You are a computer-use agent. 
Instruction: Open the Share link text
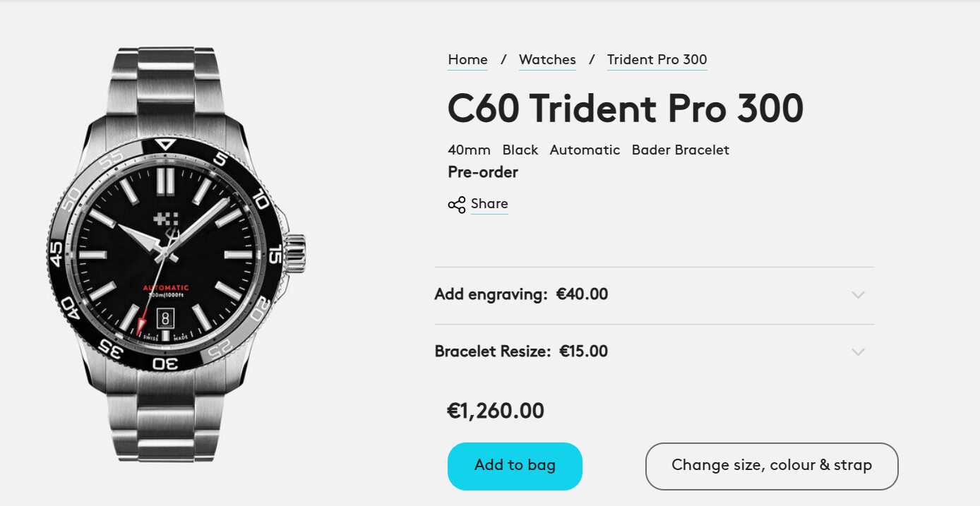tap(489, 204)
